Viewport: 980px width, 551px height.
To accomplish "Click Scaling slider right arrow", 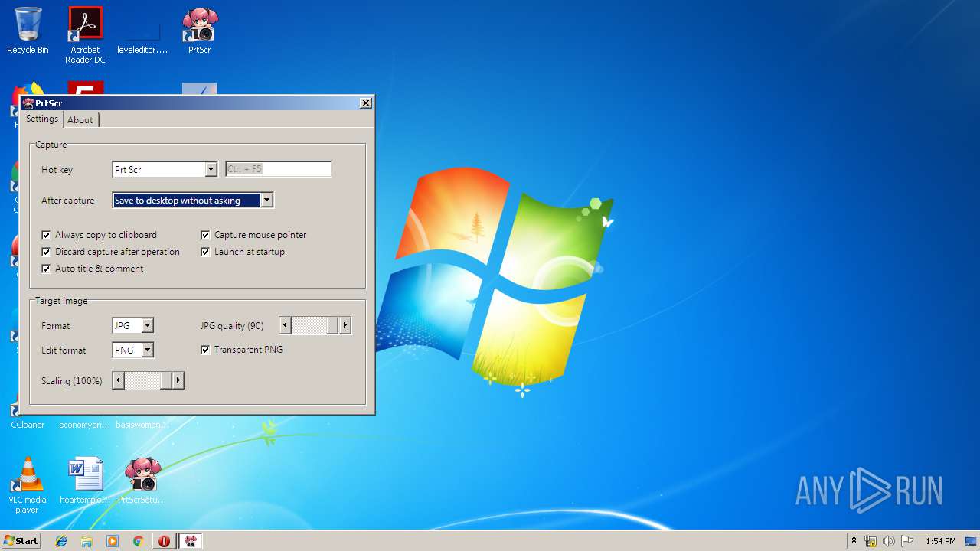I will pyautogui.click(x=178, y=380).
